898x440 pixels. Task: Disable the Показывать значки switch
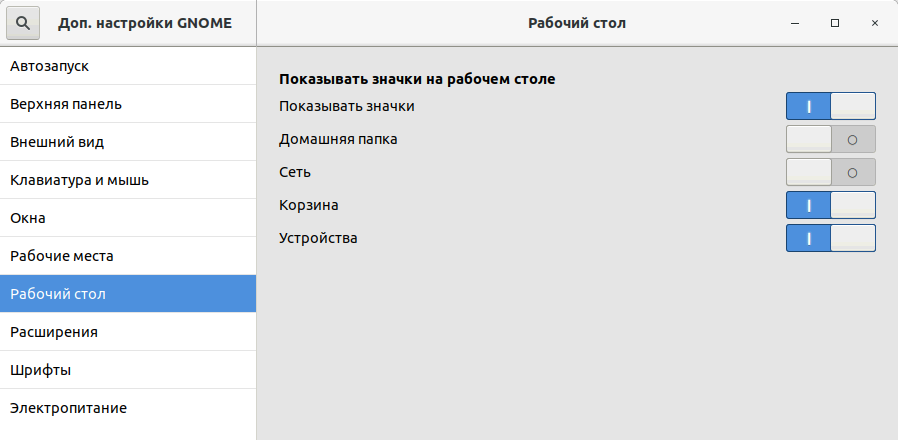tap(830, 106)
